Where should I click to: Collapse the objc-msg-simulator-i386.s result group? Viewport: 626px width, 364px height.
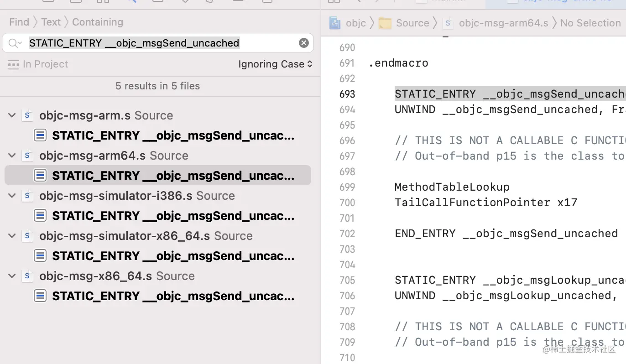[x=12, y=196]
